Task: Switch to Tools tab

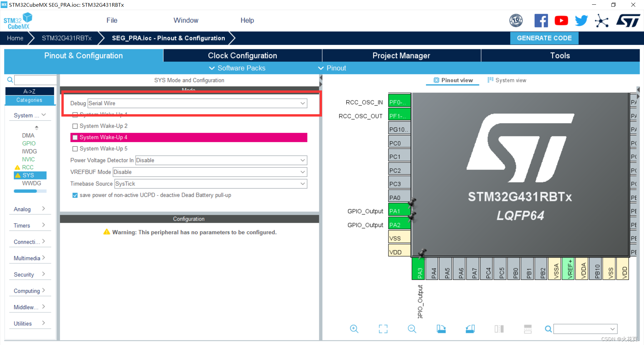Action: [560, 56]
